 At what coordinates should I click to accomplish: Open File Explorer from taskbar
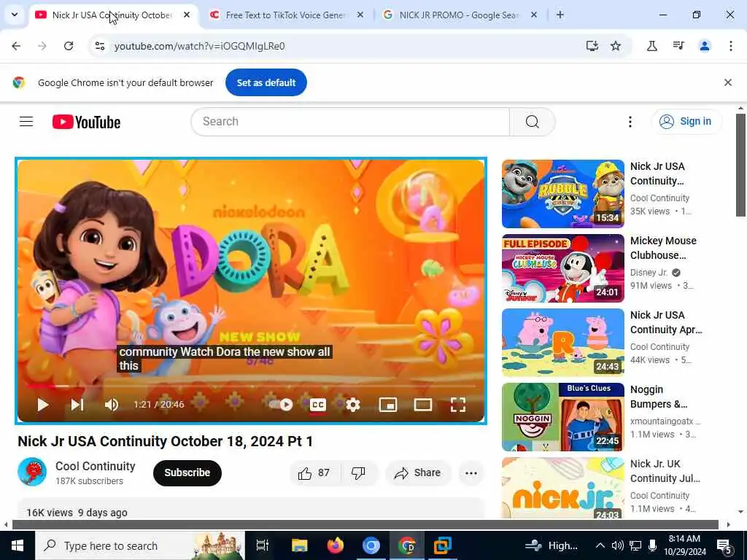300,545
